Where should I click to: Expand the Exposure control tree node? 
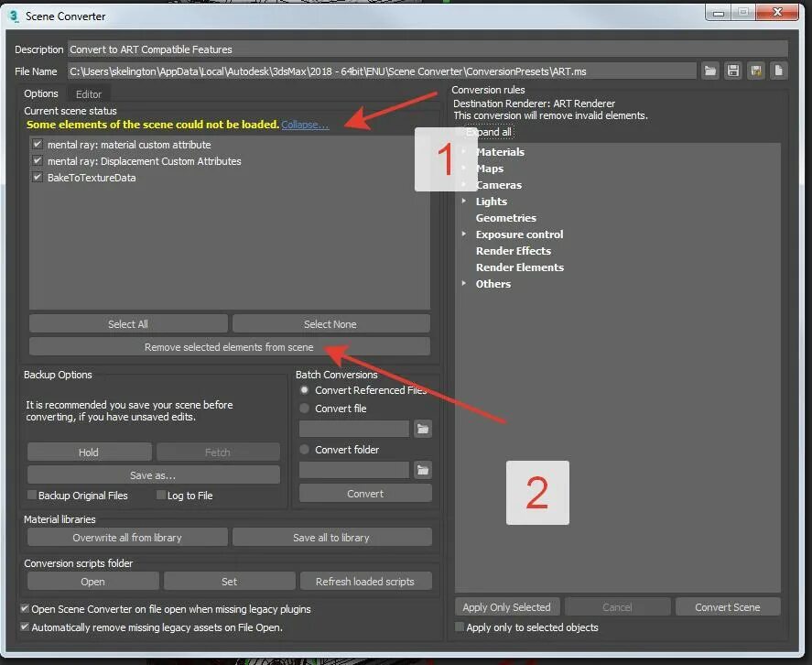coord(464,234)
